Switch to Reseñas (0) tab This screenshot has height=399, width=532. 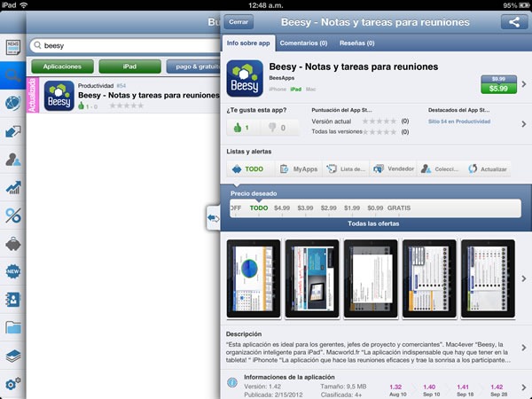[357, 43]
